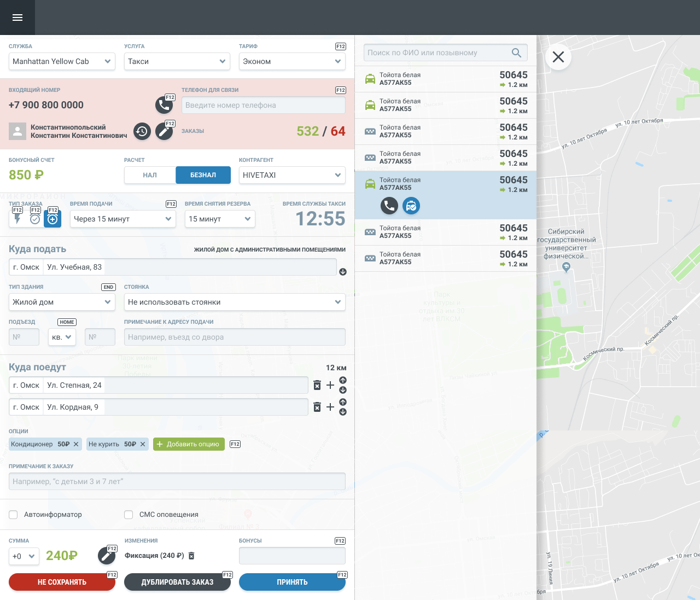Expand the Служба dropdown Manhattan Yellow Cab
The width and height of the screenshot is (700, 600).
(x=62, y=61)
